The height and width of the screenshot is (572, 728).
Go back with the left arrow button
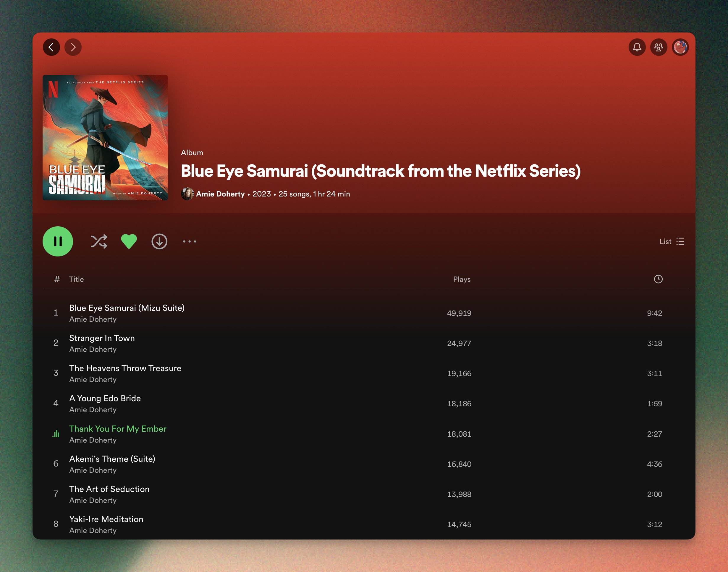point(51,47)
